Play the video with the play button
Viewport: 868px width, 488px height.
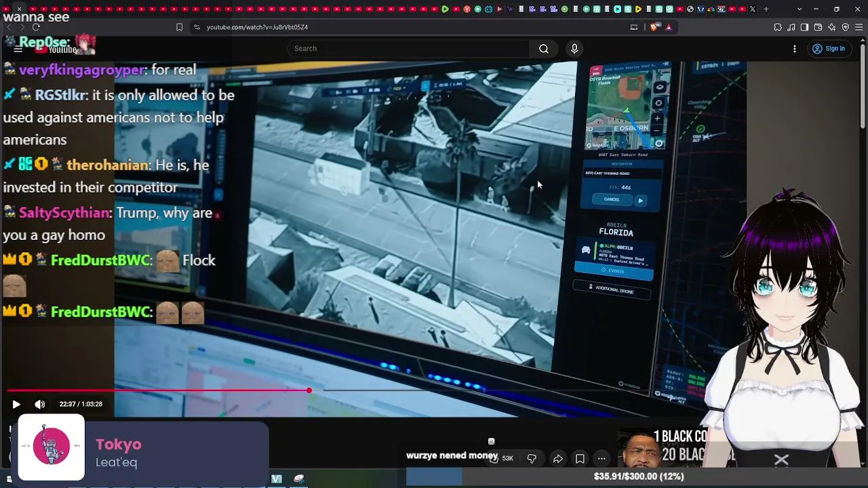[x=16, y=404]
